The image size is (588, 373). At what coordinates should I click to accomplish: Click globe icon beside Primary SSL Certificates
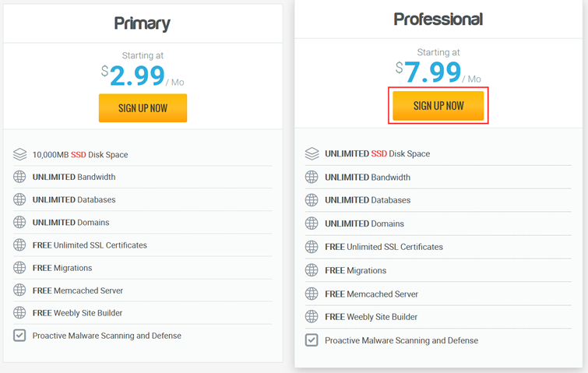(19, 245)
